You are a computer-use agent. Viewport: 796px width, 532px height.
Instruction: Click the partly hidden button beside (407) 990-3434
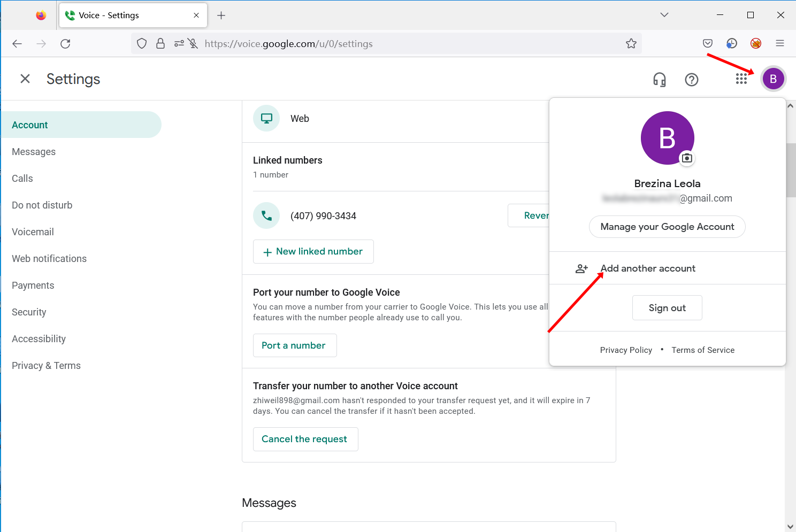click(x=529, y=215)
